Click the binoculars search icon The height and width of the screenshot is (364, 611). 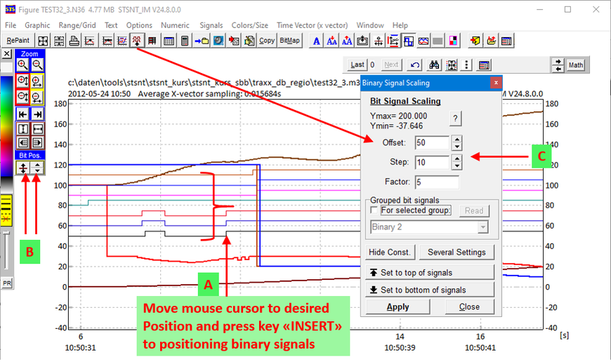coord(434,65)
